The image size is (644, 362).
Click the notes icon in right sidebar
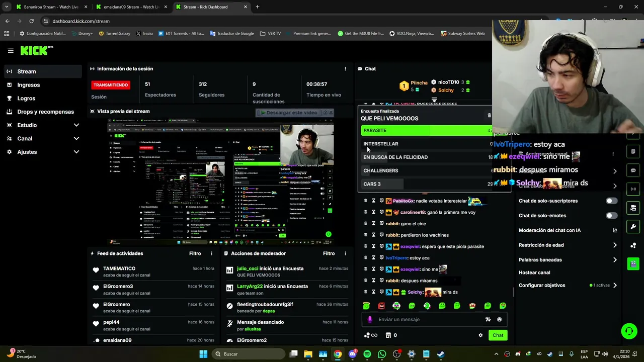coord(633,151)
